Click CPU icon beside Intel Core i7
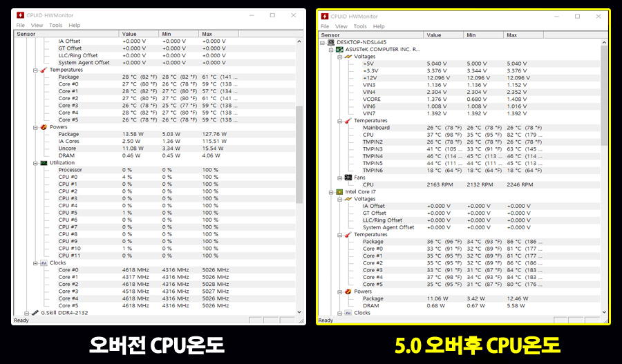 pyautogui.click(x=339, y=191)
